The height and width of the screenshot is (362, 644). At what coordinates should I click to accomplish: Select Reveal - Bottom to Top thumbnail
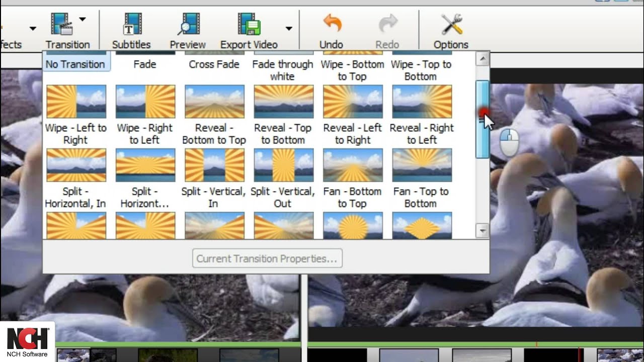[x=215, y=101]
